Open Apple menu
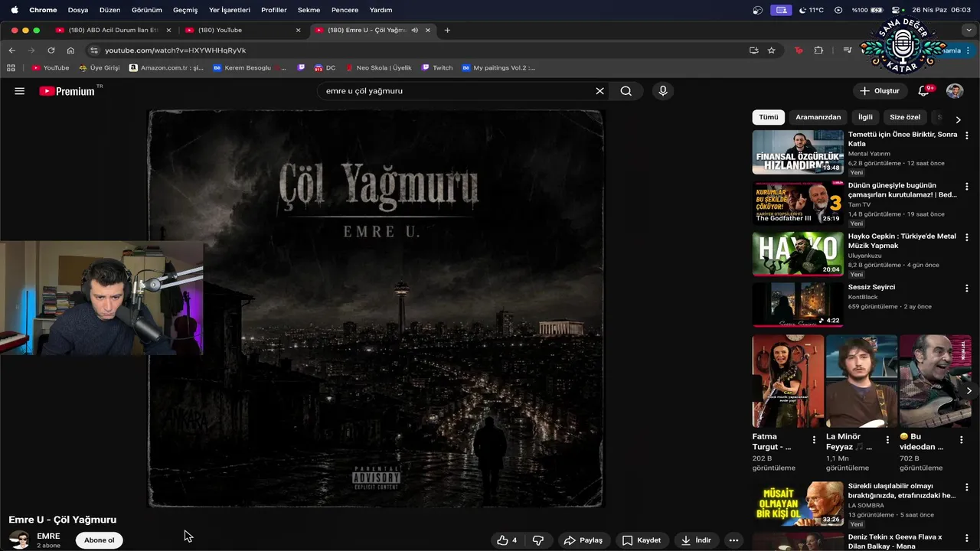This screenshot has height=551, width=980. point(14,10)
